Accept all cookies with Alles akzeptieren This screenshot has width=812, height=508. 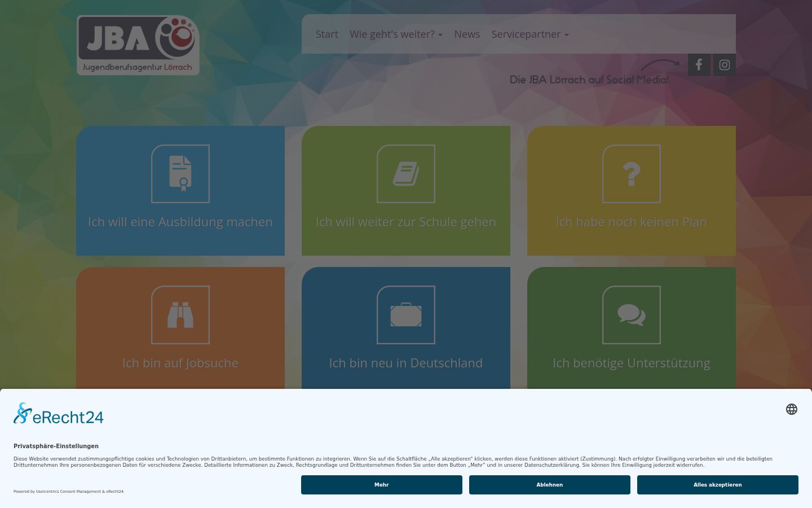tap(718, 485)
